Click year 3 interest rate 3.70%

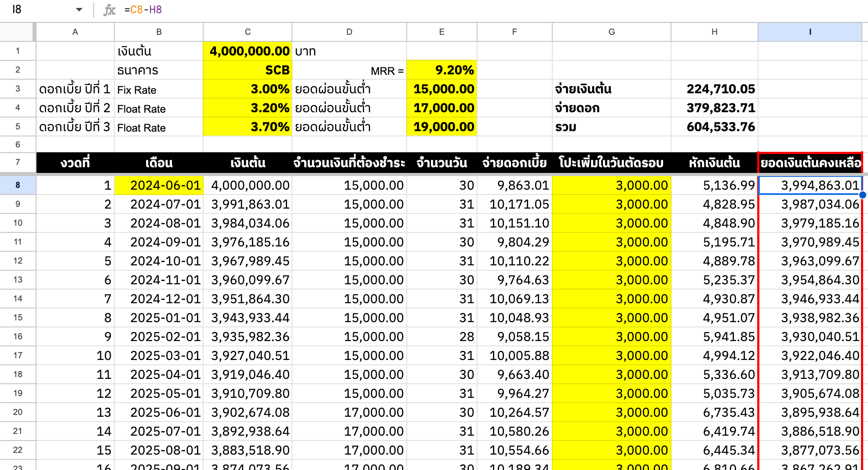click(248, 127)
